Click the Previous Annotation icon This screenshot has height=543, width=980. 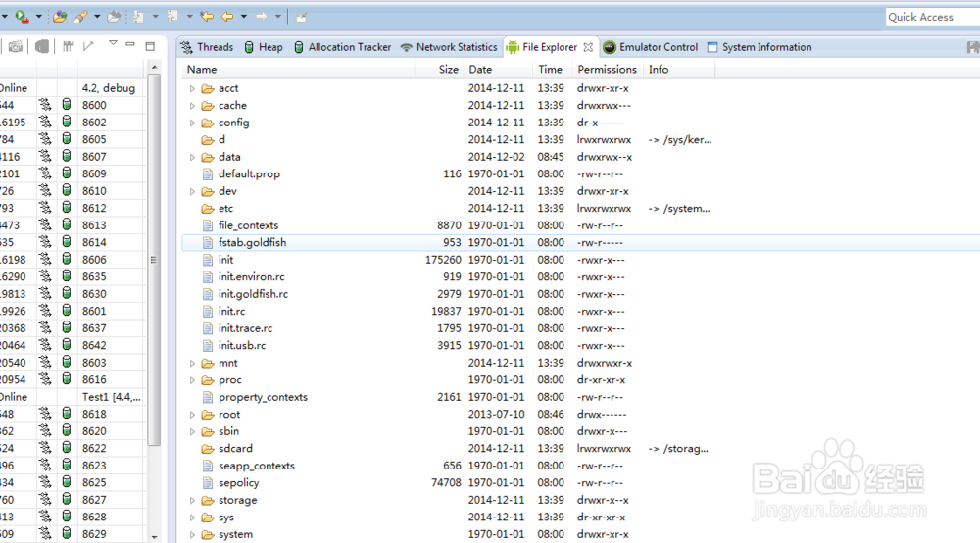click(x=173, y=17)
